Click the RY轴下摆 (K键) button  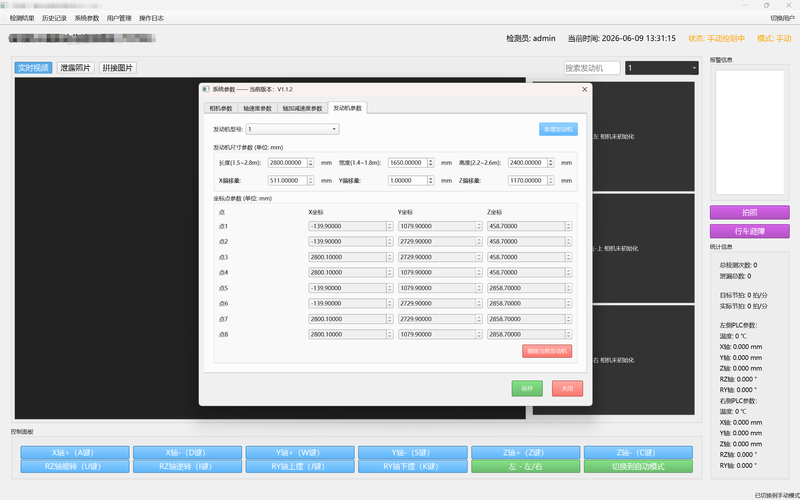pyautogui.click(x=413, y=466)
